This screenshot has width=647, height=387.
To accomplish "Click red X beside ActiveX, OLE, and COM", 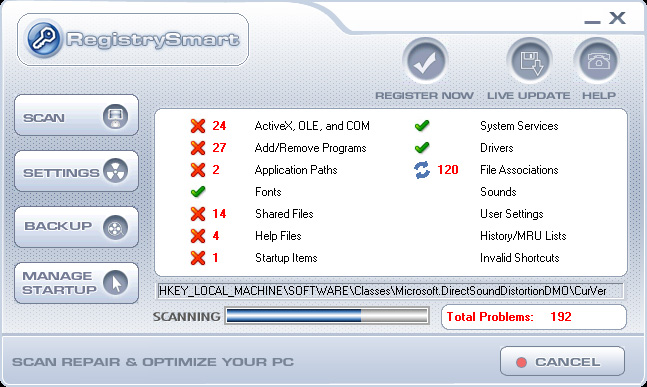I will coord(198,125).
